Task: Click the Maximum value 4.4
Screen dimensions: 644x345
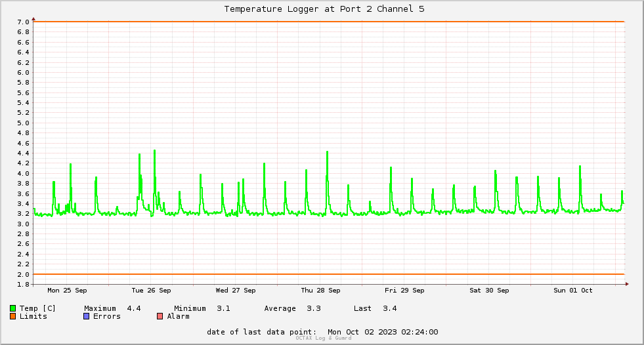Action: coord(134,308)
